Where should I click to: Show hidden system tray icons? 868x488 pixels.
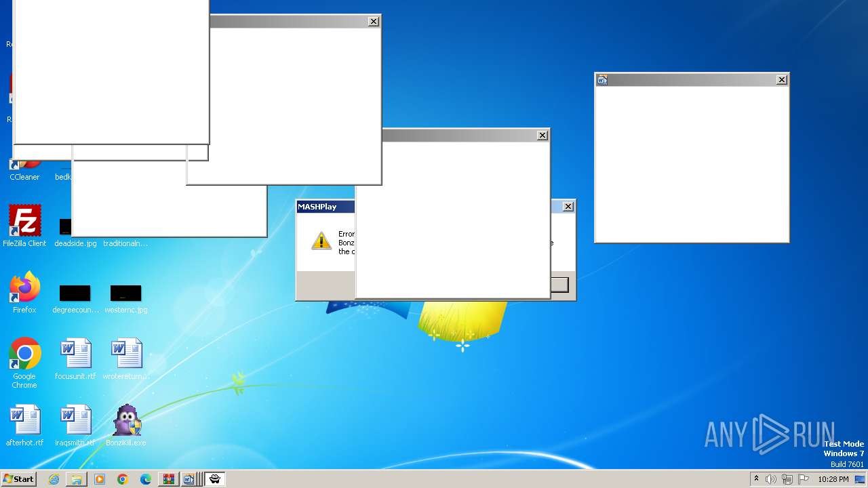tap(756, 479)
